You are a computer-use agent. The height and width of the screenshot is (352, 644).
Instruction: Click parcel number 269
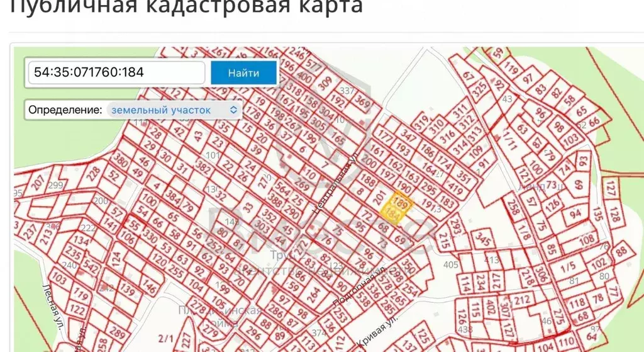[x=302, y=185]
